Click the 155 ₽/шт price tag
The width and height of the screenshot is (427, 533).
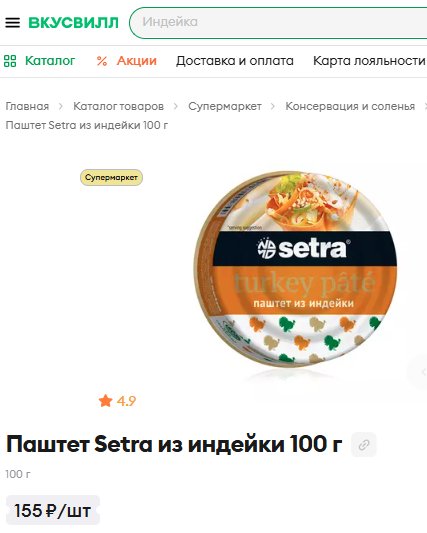53,510
